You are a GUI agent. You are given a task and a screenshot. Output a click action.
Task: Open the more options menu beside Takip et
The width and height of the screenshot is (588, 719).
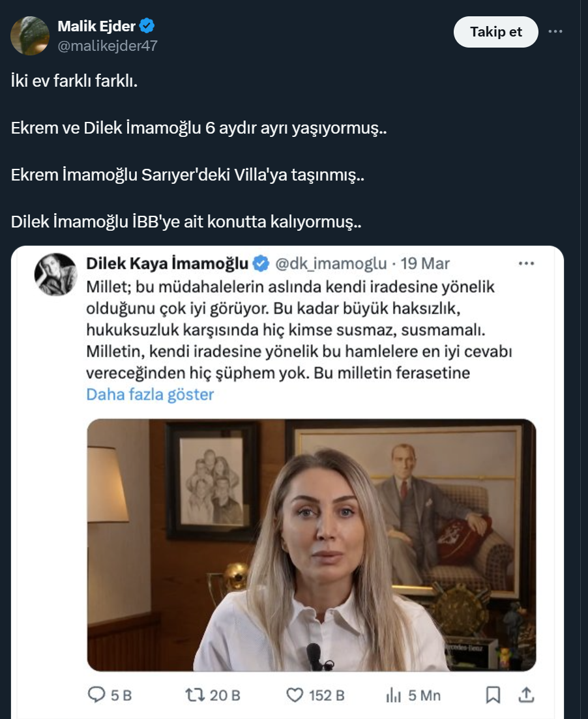(555, 31)
